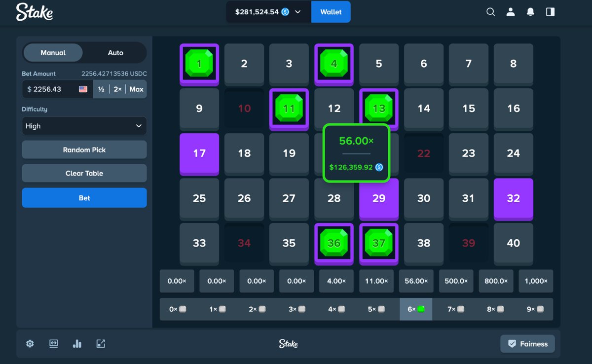Select number tile 2
592x364 pixels.
pyautogui.click(x=244, y=64)
